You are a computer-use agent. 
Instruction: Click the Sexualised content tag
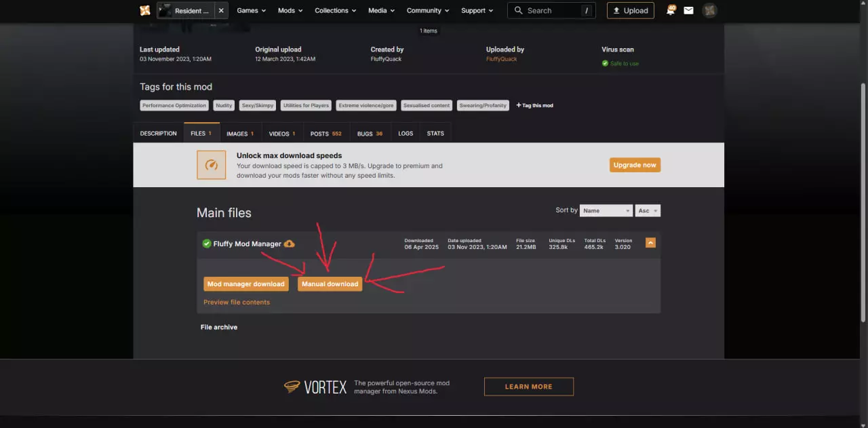tap(427, 105)
